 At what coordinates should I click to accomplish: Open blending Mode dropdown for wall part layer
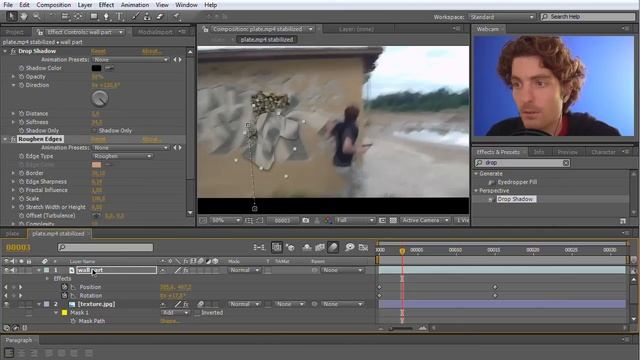244,270
